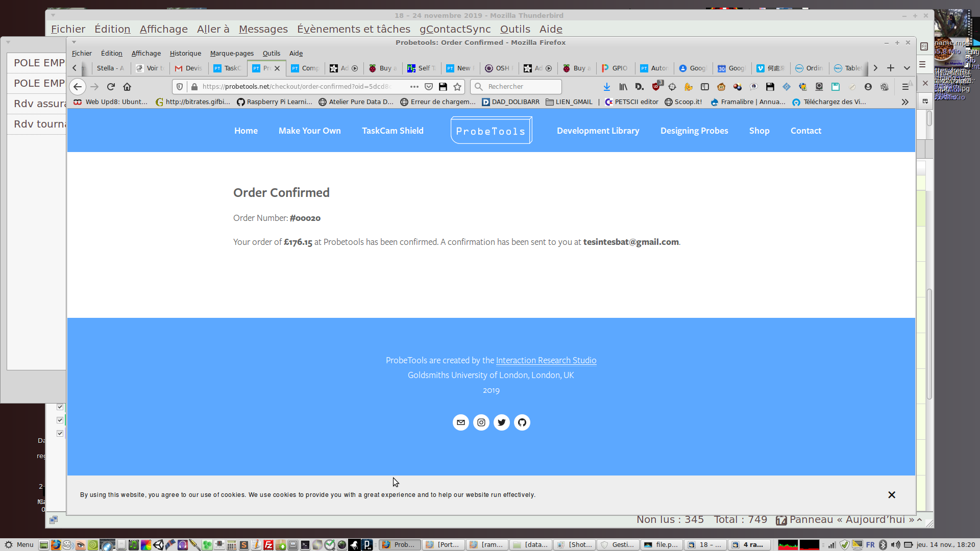Toggle the bottom checkbox in Thunderbird pane

pyautogui.click(x=60, y=433)
